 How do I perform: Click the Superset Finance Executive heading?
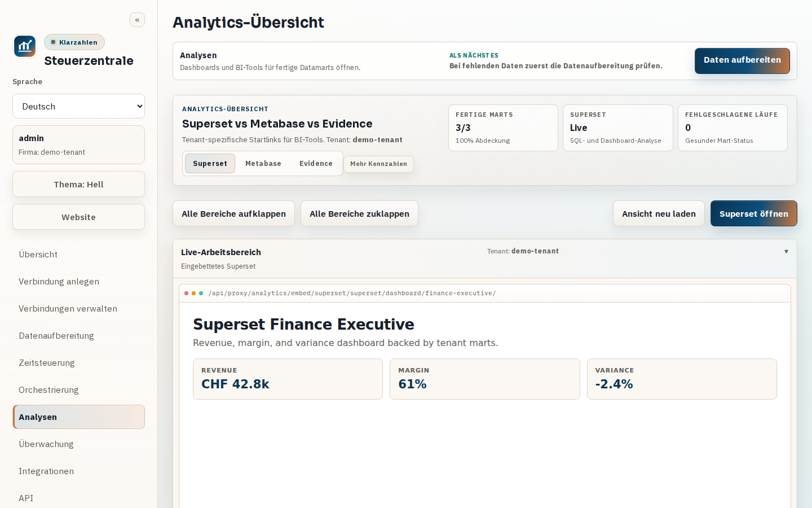[x=303, y=324]
